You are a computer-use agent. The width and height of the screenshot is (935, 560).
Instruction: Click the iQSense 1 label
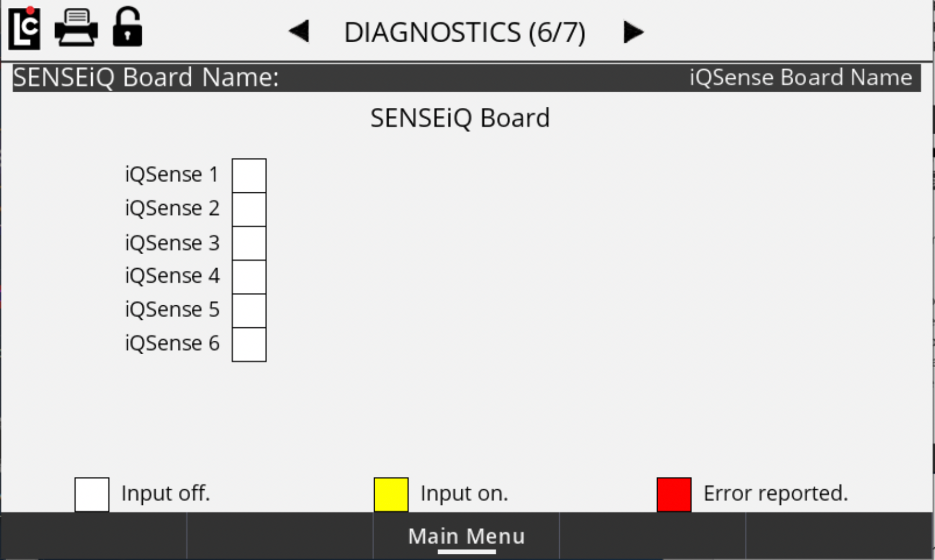(172, 175)
